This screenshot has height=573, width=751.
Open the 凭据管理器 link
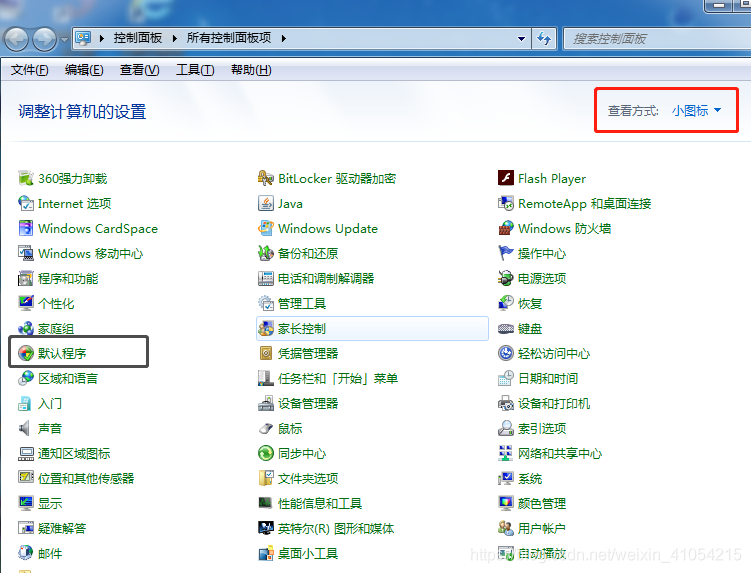coord(308,354)
